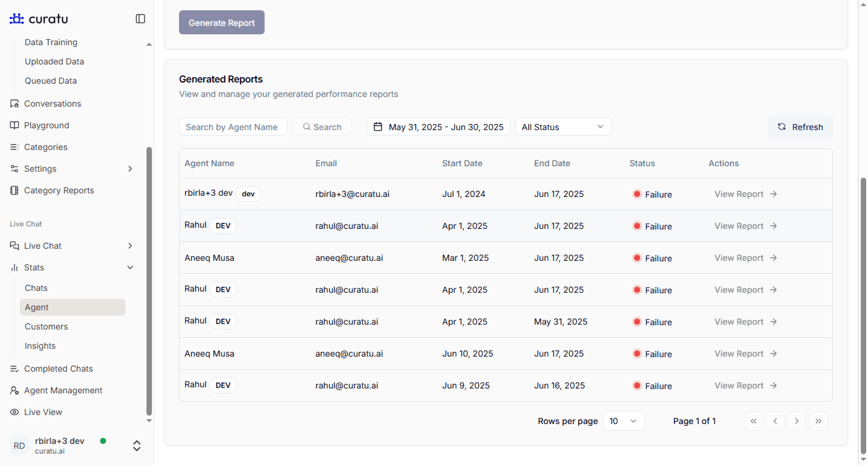Open Data Training in sidebar
The height and width of the screenshot is (465, 868).
(51, 42)
